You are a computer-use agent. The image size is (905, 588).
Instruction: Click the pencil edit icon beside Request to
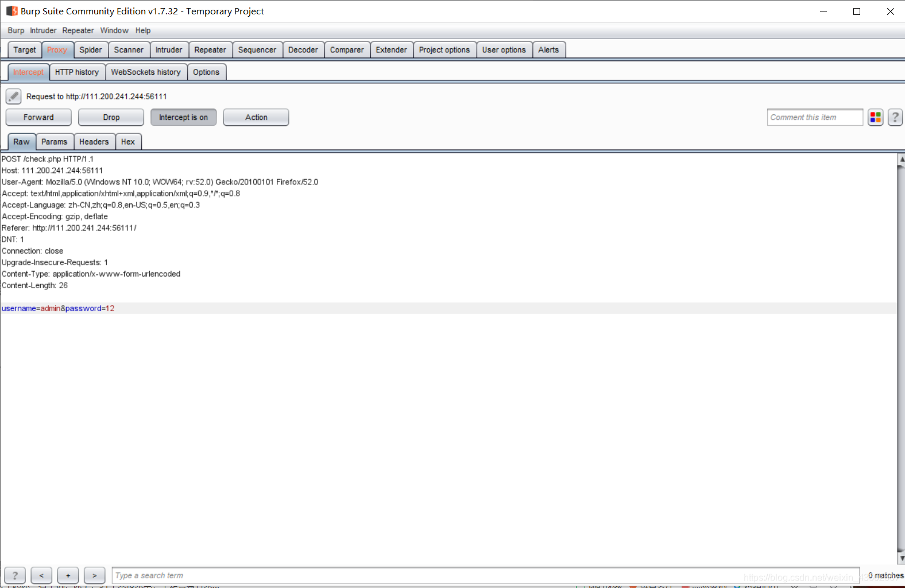[14, 96]
